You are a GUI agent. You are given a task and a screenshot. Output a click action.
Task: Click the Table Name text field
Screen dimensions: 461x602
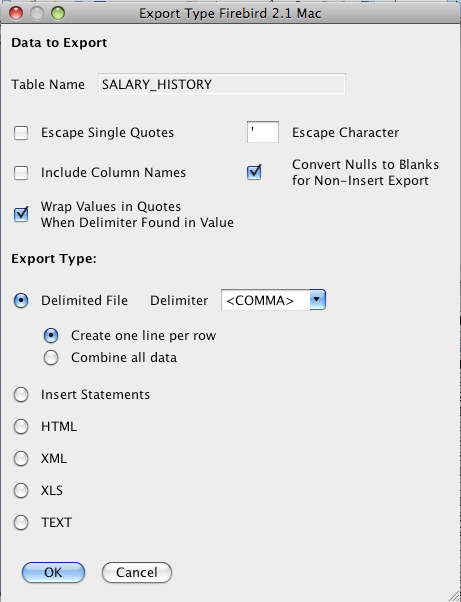pos(222,84)
